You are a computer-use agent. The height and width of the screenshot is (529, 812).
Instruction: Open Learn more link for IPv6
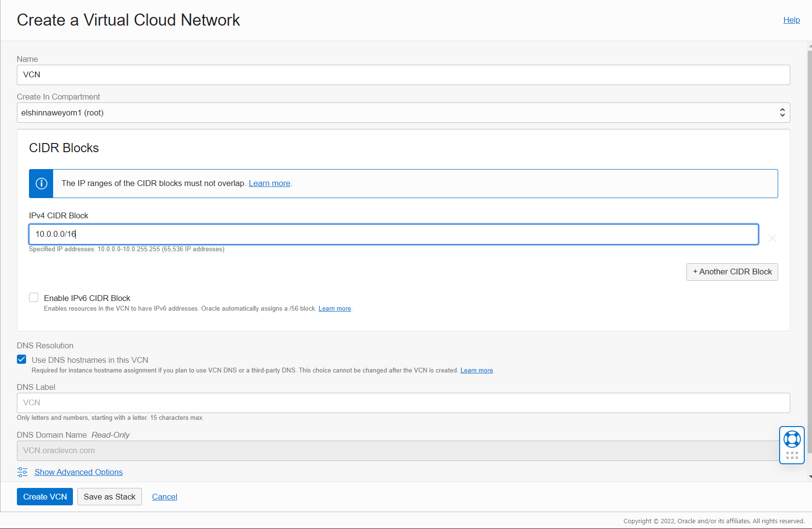click(334, 309)
